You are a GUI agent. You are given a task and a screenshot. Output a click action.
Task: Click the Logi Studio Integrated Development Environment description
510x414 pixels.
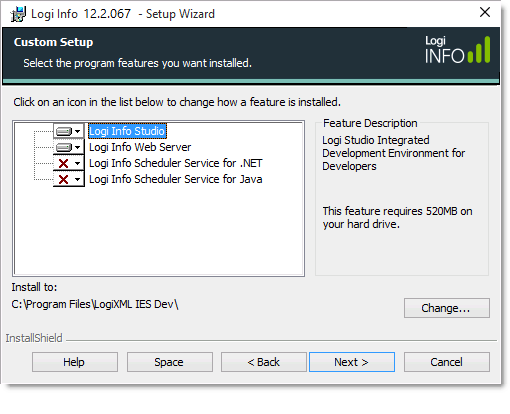(x=393, y=153)
